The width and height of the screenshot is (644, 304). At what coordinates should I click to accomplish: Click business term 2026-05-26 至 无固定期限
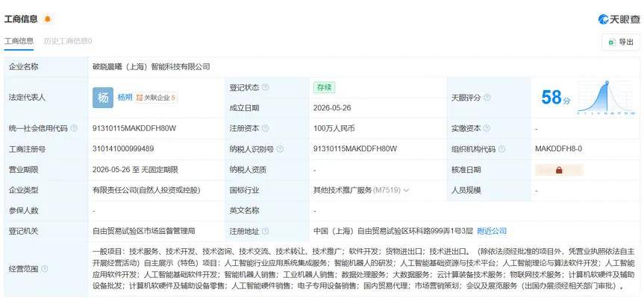pos(136,169)
